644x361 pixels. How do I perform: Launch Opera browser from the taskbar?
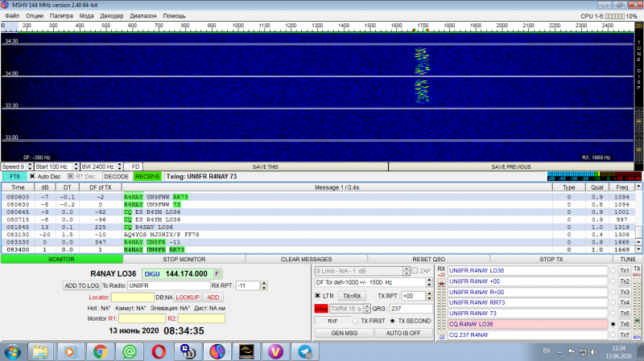(158, 351)
